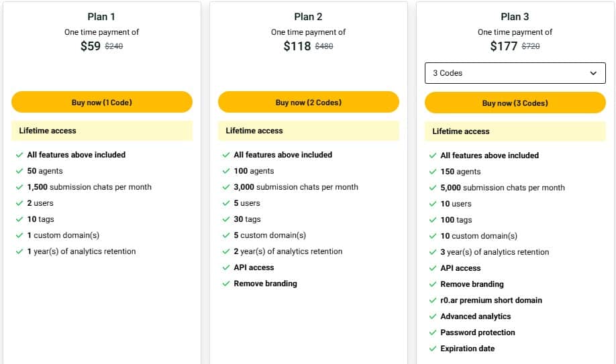
Task: Click checkmark beside r0.ar premium short domain
Action: pos(433,300)
